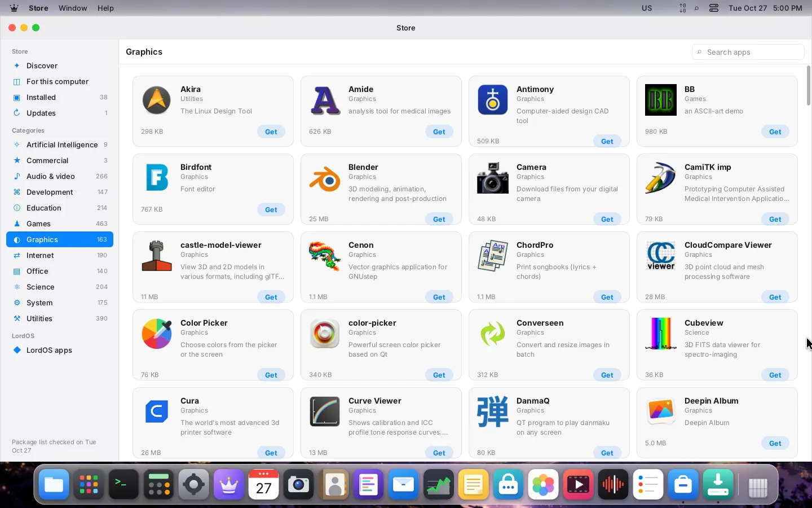Screen dimensions: 812x508
Task: Open the Camera app icon in list
Action: click(x=493, y=178)
